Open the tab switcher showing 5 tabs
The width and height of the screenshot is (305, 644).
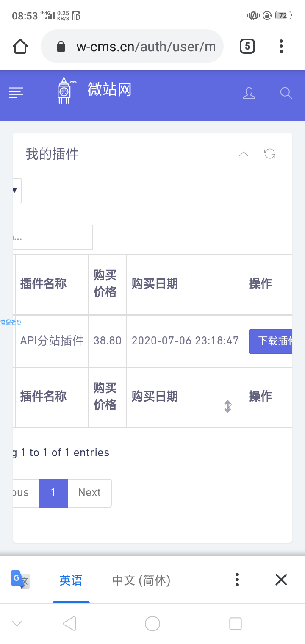247,46
